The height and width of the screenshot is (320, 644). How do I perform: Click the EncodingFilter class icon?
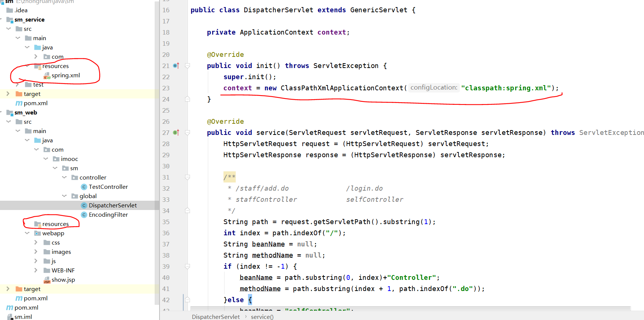(84, 215)
